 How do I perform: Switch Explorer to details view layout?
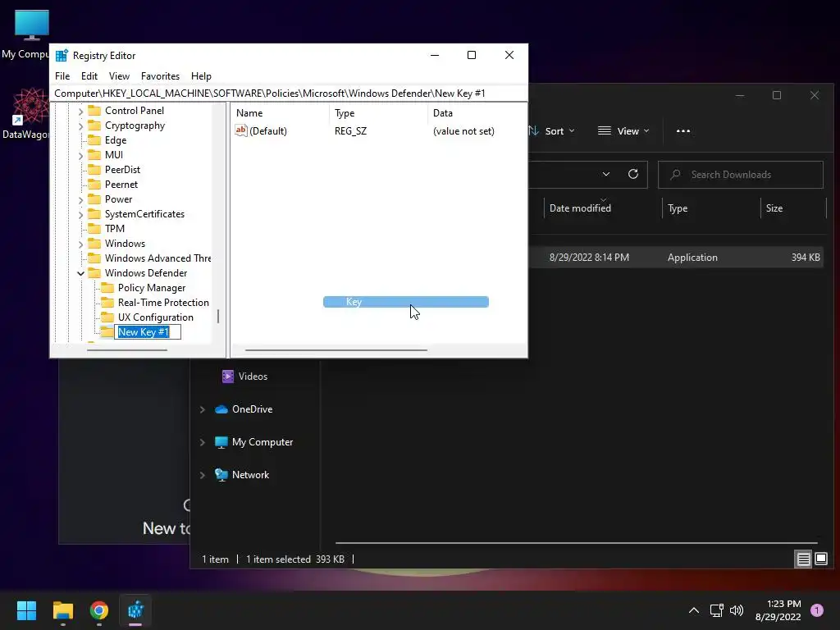tap(804, 559)
